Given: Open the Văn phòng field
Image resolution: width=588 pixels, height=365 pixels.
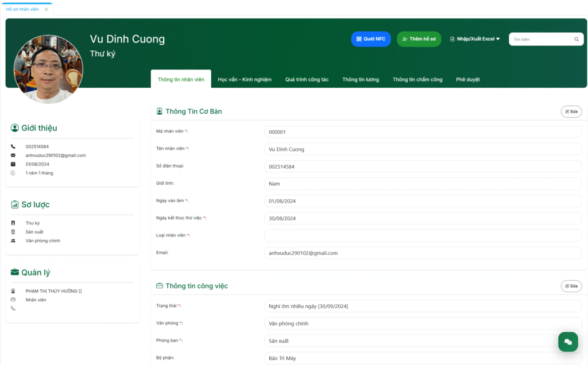Looking at the screenshot, I should click(423, 324).
